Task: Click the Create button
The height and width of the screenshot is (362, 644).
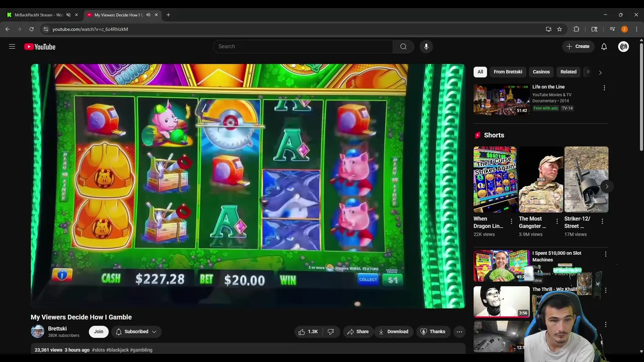Action: pos(578,47)
